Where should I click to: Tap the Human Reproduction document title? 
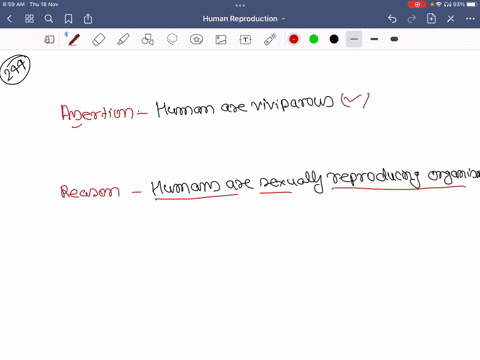pyautogui.click(x=240, y=19)
